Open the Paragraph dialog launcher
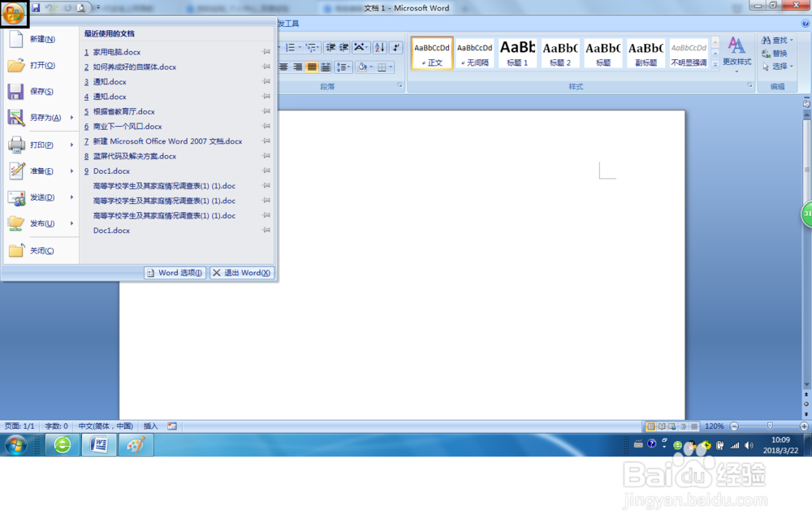The height and width of the screenshot is (528, 812). [x=400, y=85]
